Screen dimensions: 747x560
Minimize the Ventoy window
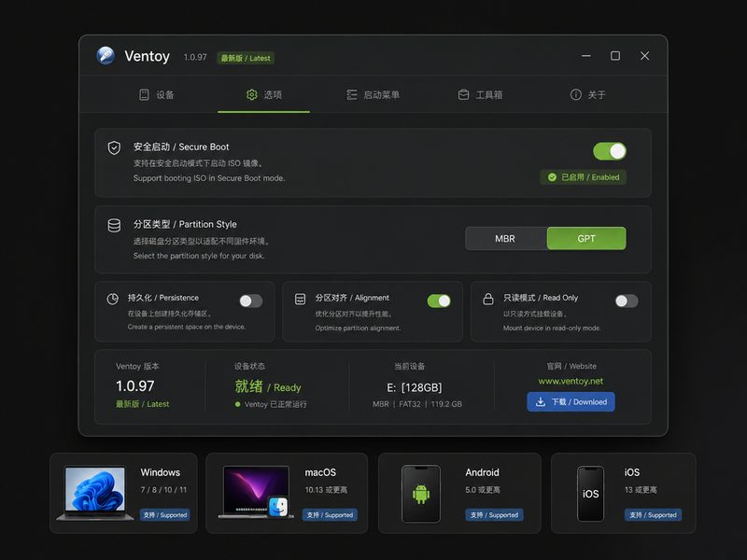tap(586, 56)
